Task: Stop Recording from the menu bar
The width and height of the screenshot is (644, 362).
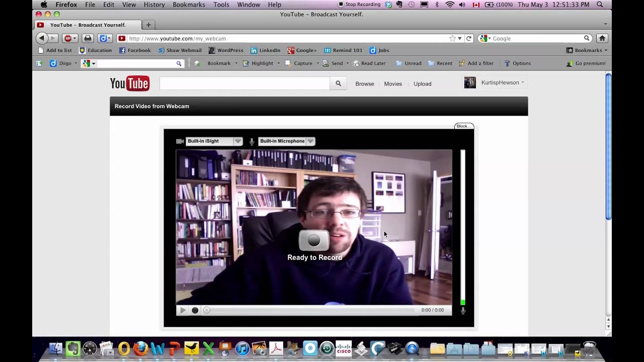Action: (359, 5)
